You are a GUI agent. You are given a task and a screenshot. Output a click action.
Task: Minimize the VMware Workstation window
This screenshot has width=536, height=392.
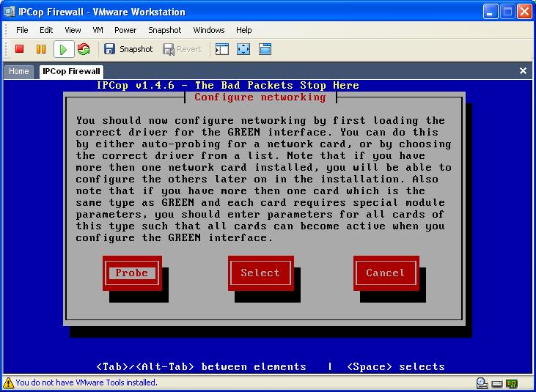click(491, 12)
